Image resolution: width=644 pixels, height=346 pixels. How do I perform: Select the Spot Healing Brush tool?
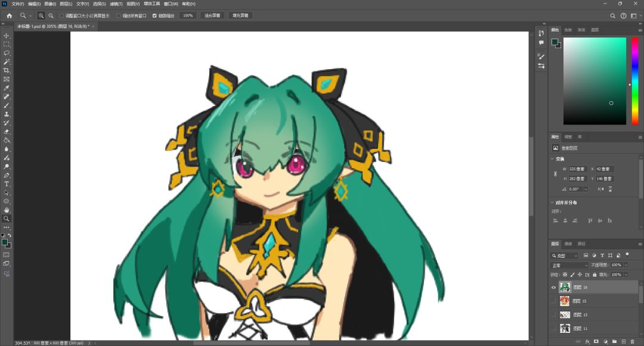pos(6,96)
